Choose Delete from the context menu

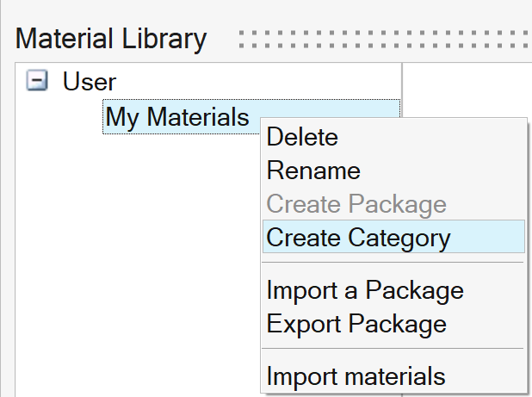[x=302, y=137]
